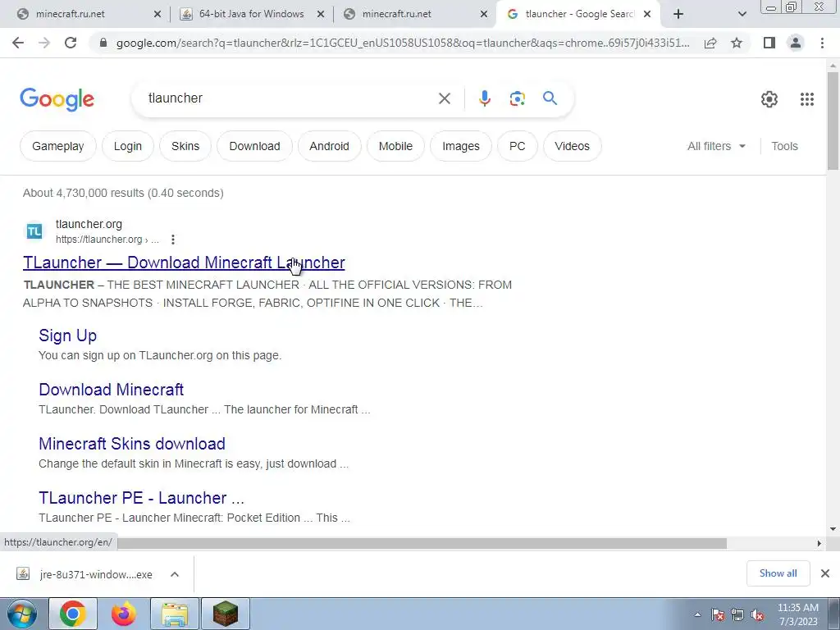Open the Download Minecraft sitelink
Screen dimensions: 840x630
tap(111, 390)
